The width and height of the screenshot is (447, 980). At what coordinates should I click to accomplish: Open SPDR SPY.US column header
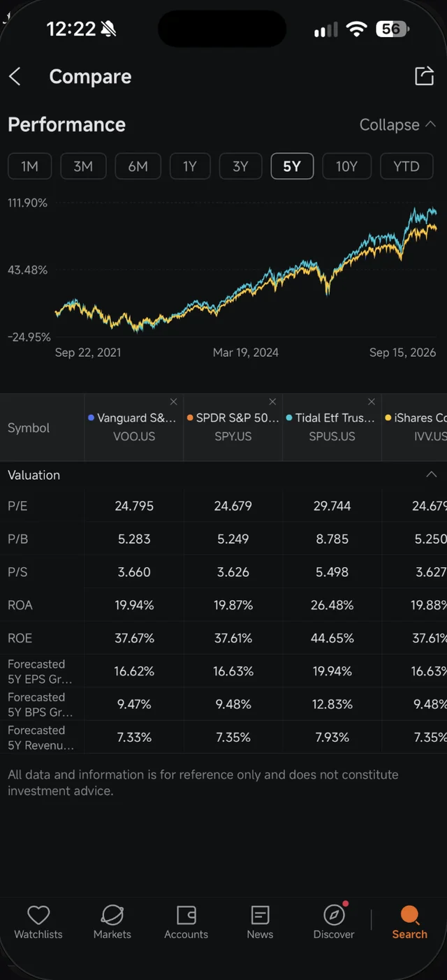(233, 427)
